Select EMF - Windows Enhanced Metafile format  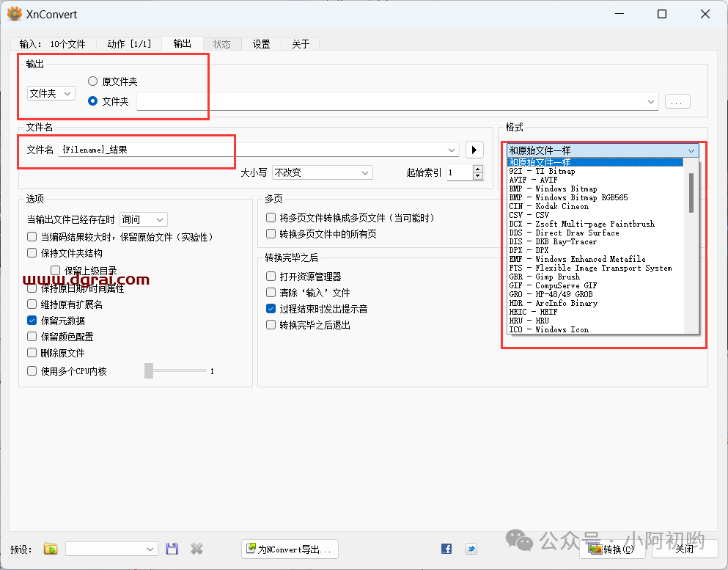(595, 259)
